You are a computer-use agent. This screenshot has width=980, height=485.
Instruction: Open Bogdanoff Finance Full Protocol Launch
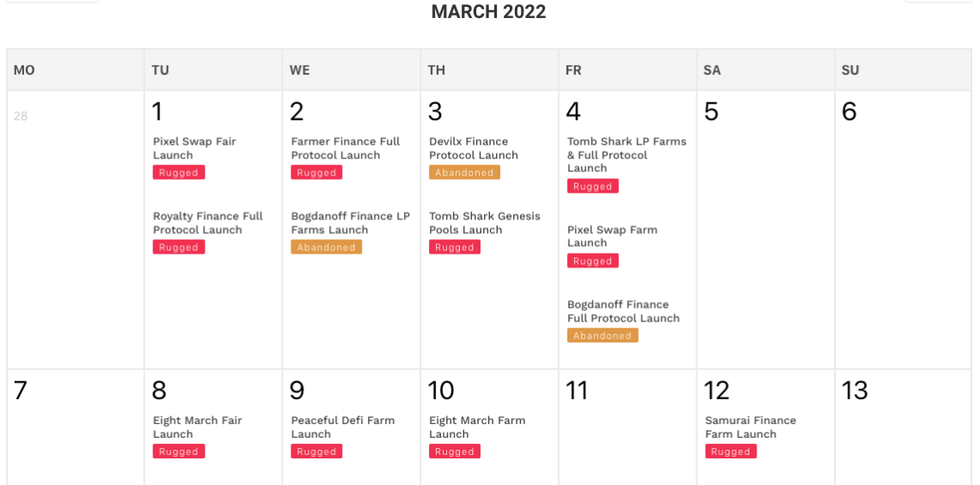pos(623,311)
